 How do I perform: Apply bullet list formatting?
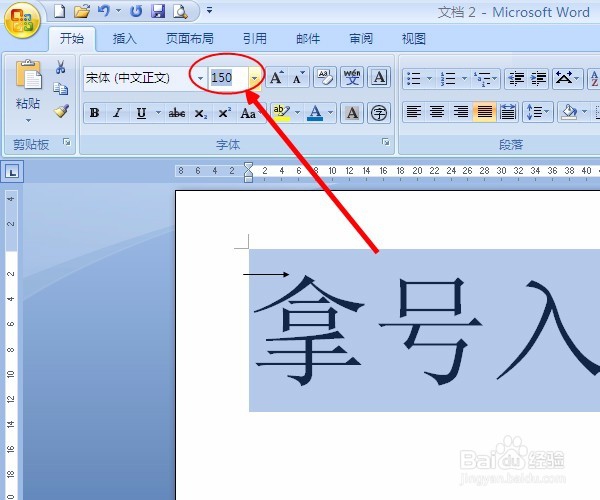point(414,78)
